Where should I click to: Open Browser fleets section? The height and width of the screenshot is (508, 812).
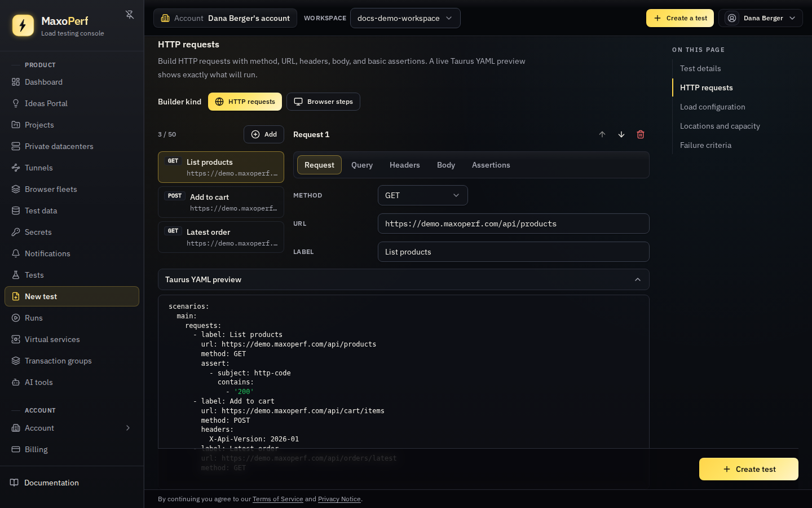point(72,189)
